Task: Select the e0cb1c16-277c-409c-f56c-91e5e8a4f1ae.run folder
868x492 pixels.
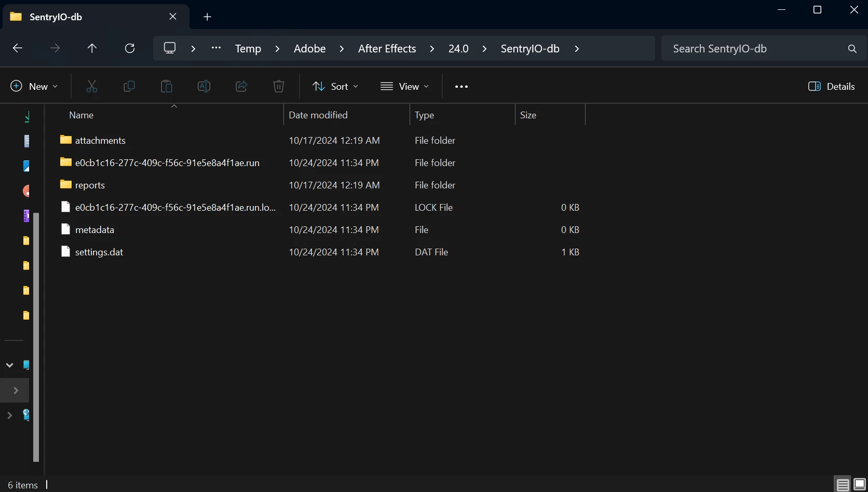Action: click(x=167, y=163)
